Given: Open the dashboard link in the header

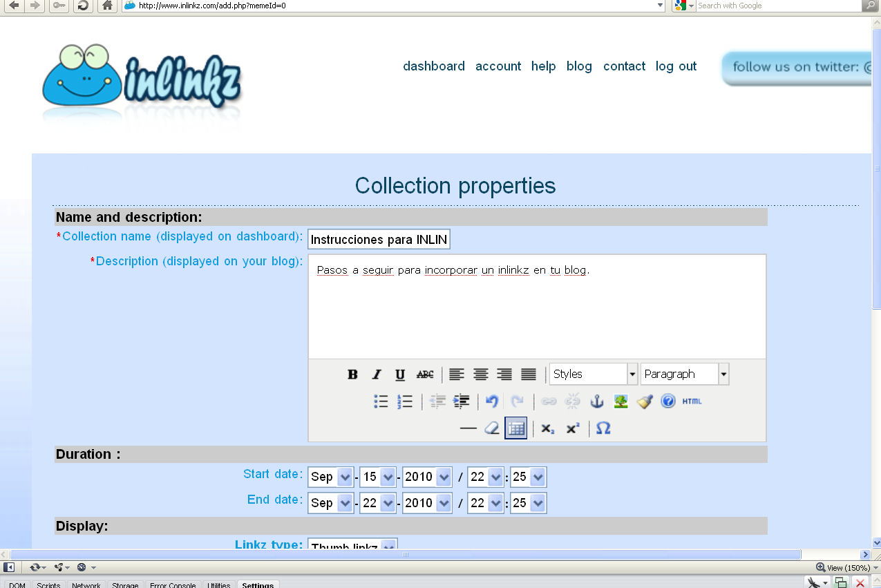Looking at the screenshot, I should click(434, 66).
